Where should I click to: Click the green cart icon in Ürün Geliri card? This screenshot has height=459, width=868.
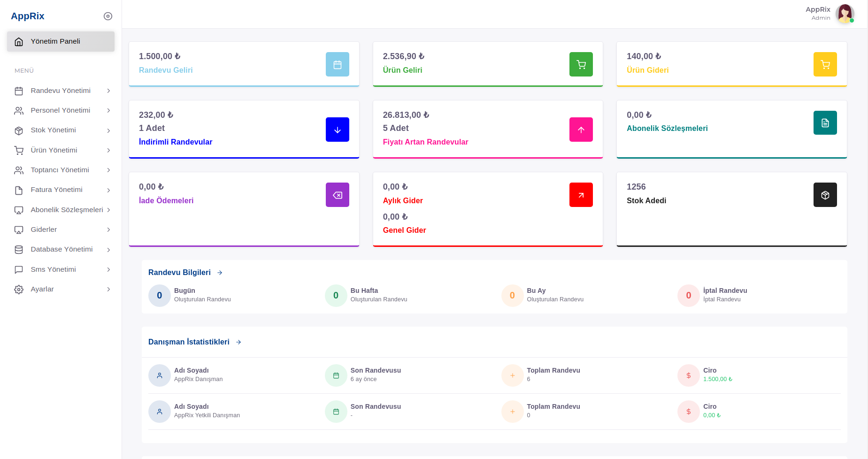(x=581, y=64)
